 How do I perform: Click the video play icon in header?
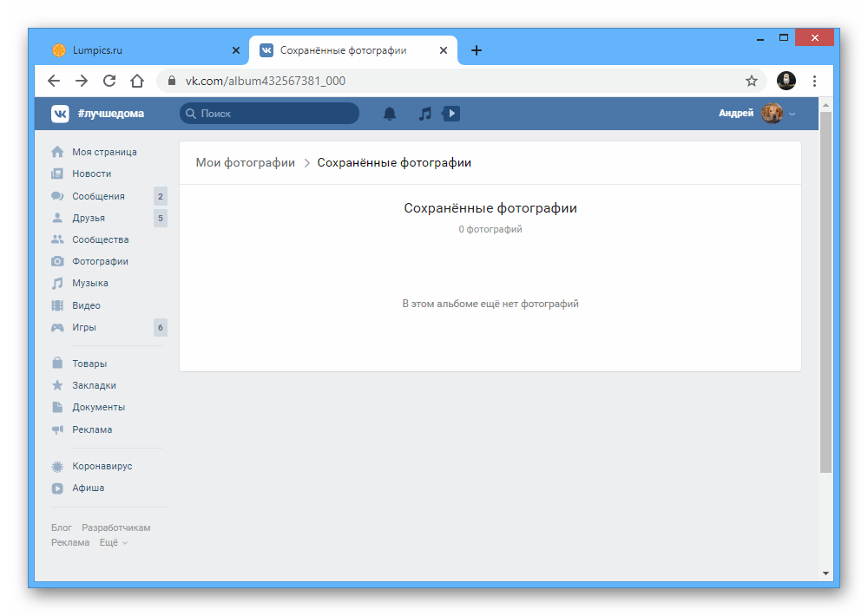coord(451,114)
